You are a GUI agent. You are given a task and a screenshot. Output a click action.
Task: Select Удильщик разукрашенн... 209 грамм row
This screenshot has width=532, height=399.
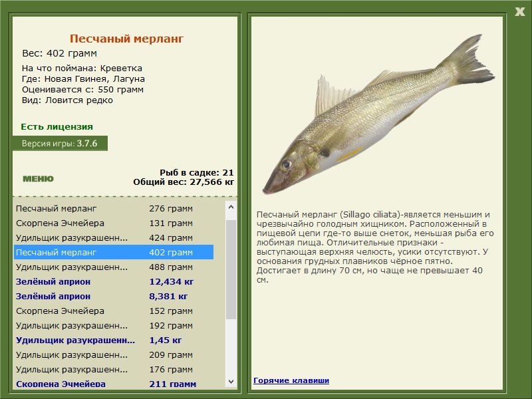[114, 354]
